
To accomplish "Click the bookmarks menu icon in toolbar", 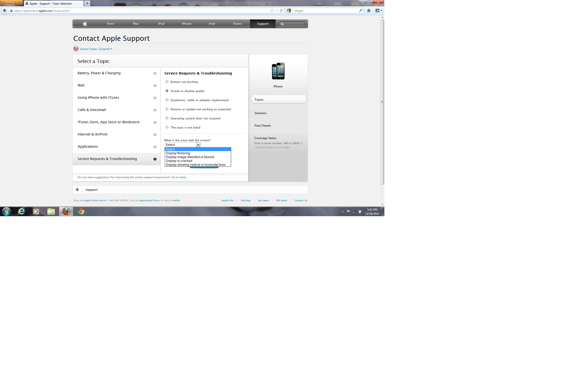I will click(379, 11).
